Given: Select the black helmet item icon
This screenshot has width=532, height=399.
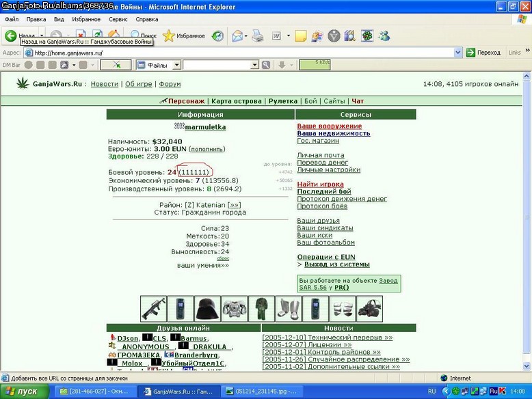Looking at the screenshot, I should 207,309.
